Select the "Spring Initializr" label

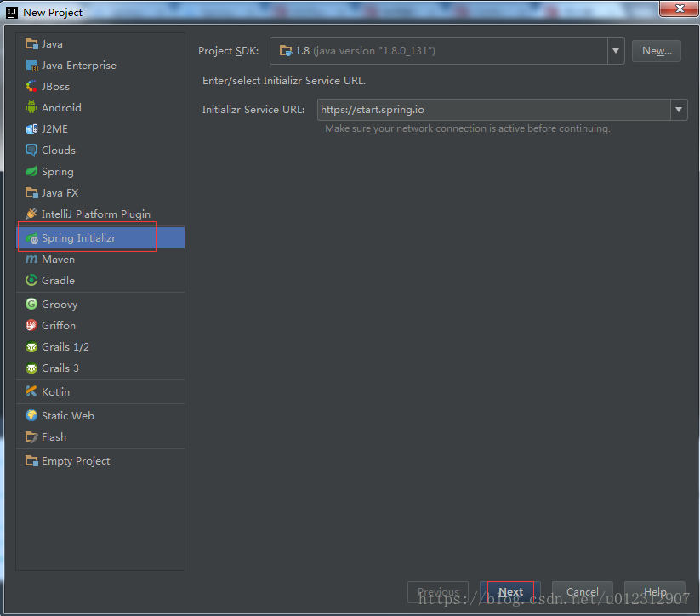(x=78, y=238)
